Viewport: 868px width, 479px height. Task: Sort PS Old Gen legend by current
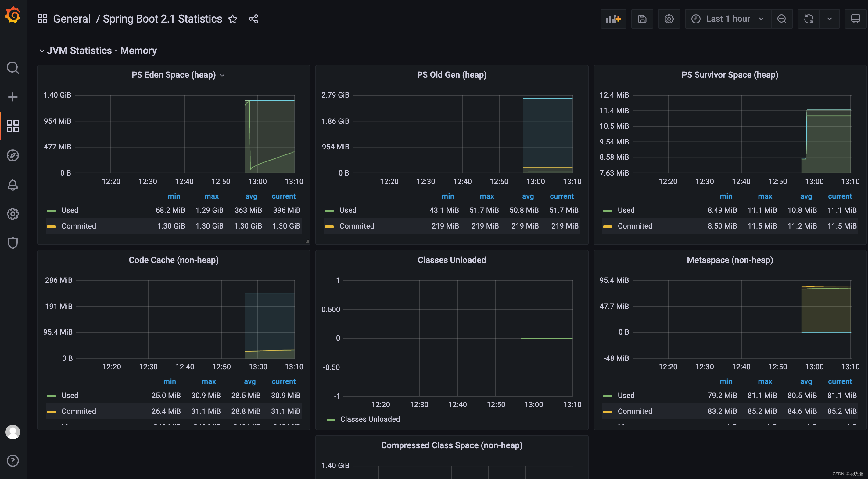(x=562, y=196)
